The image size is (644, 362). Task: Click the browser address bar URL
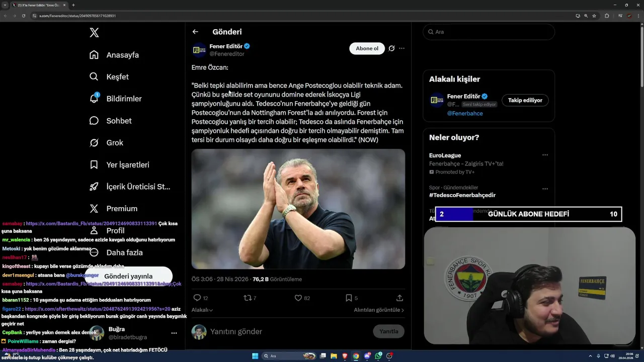(77, 16)
